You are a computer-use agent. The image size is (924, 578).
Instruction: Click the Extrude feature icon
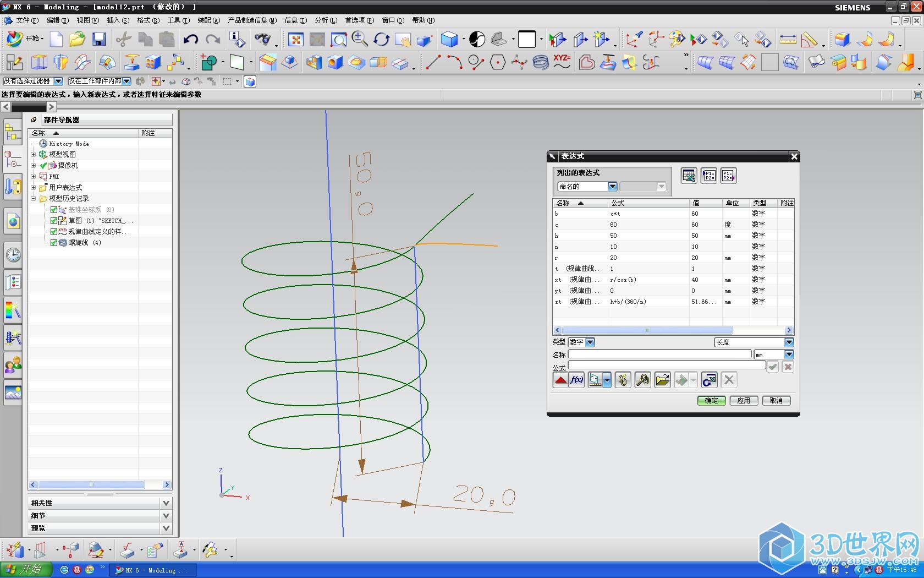[39, 62]
